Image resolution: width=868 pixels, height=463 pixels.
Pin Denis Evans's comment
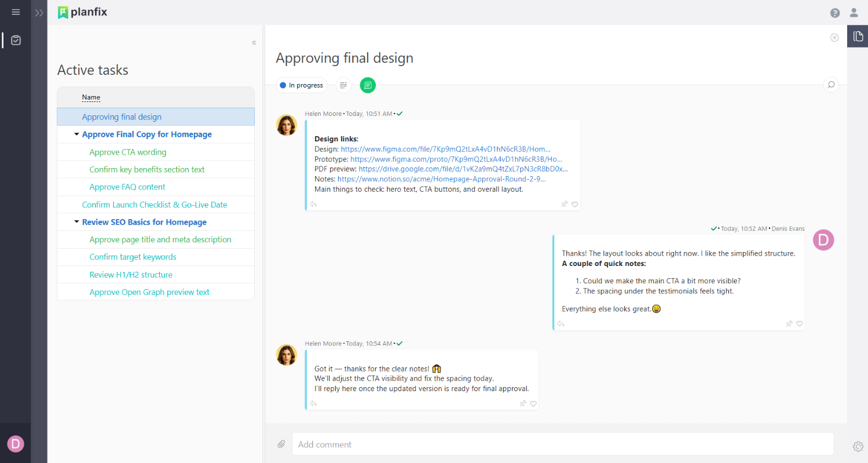click(789, 324)
